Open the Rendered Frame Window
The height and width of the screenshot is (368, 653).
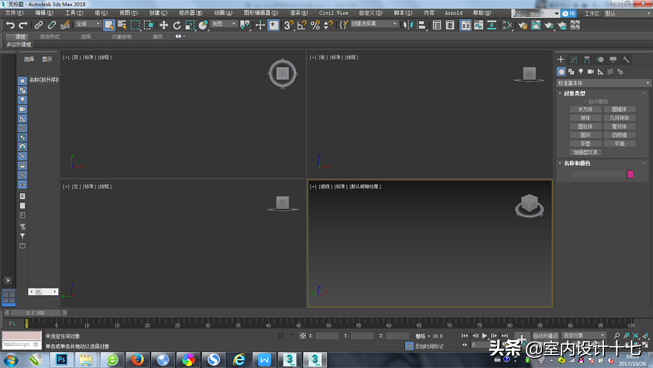click(x=536, y=25)
